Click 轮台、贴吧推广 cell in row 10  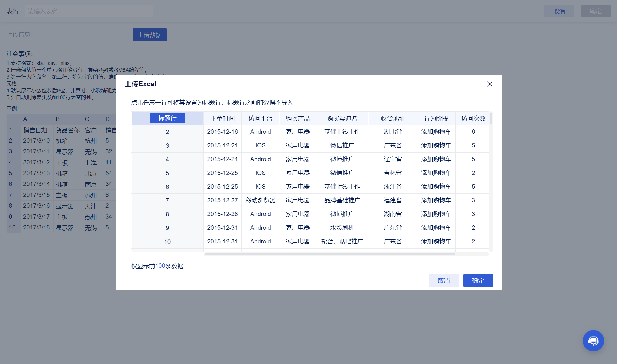pos(342,242)
